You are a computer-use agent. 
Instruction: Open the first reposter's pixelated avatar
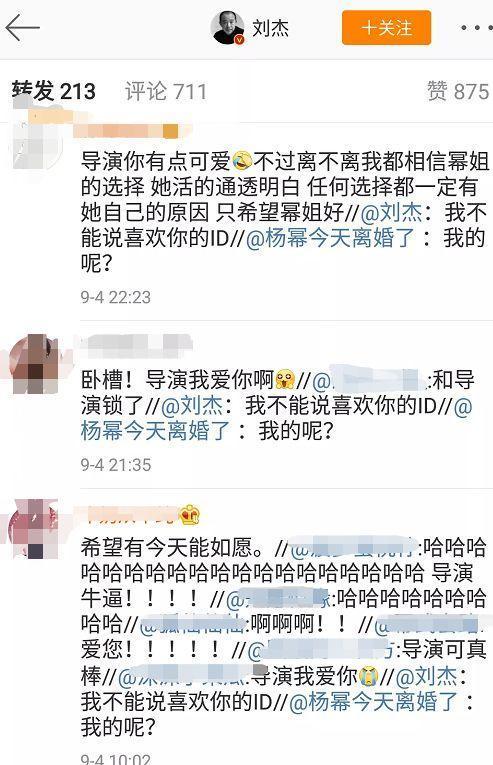(x=37, y=142)
